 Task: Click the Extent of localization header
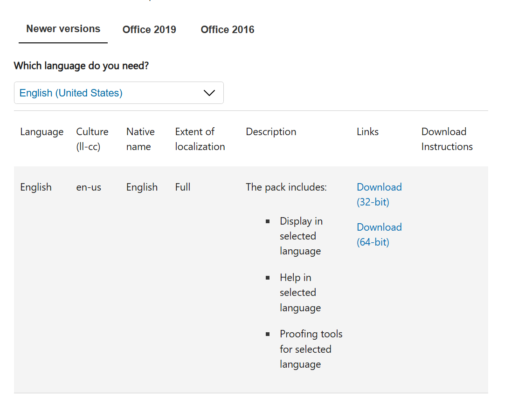pos(200,139)
